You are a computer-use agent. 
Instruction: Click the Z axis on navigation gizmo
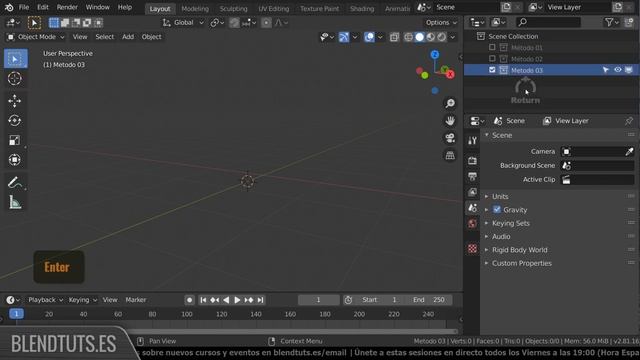[x=435, y=54]
